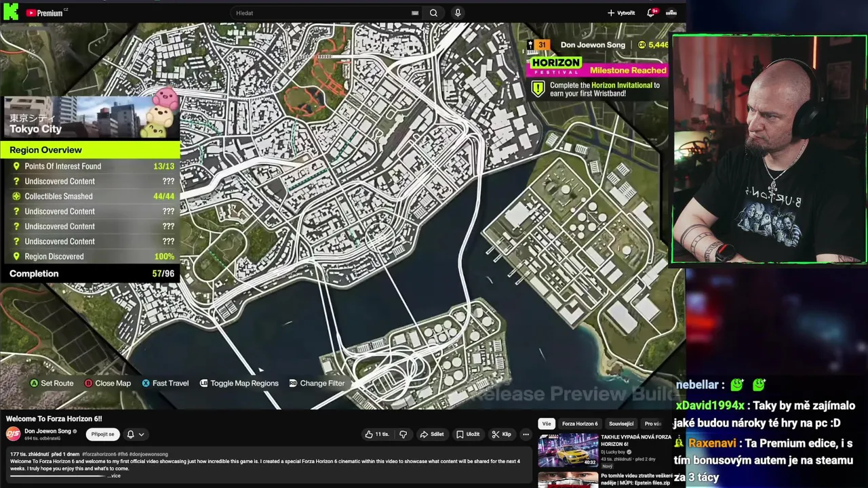Like the video with thumbs up
Screen dimensions: 868x488
[376, 434]
